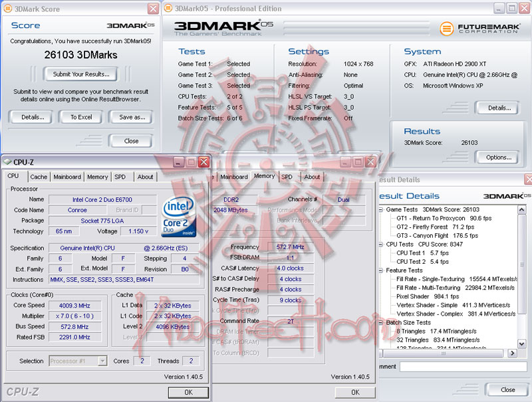Image resolution: width=532 pixels, height=402 pixels.
Task: Click Save as button
Action: coord(132,118)
